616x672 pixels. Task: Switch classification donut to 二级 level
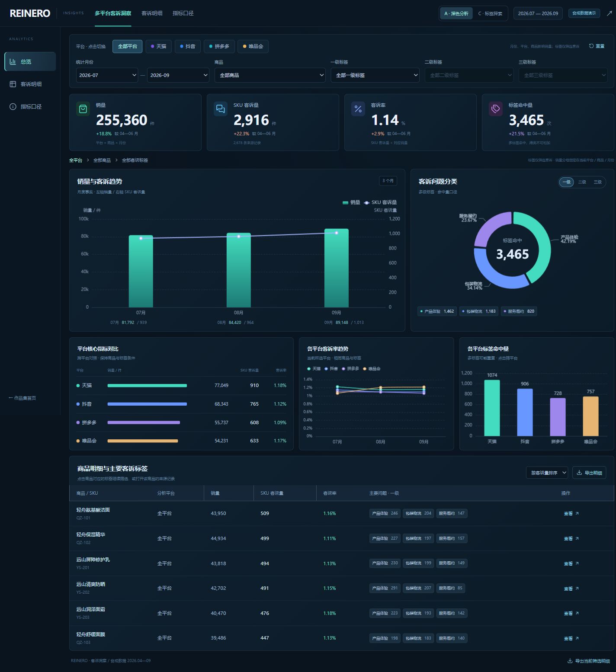click(x=582, y=182)
